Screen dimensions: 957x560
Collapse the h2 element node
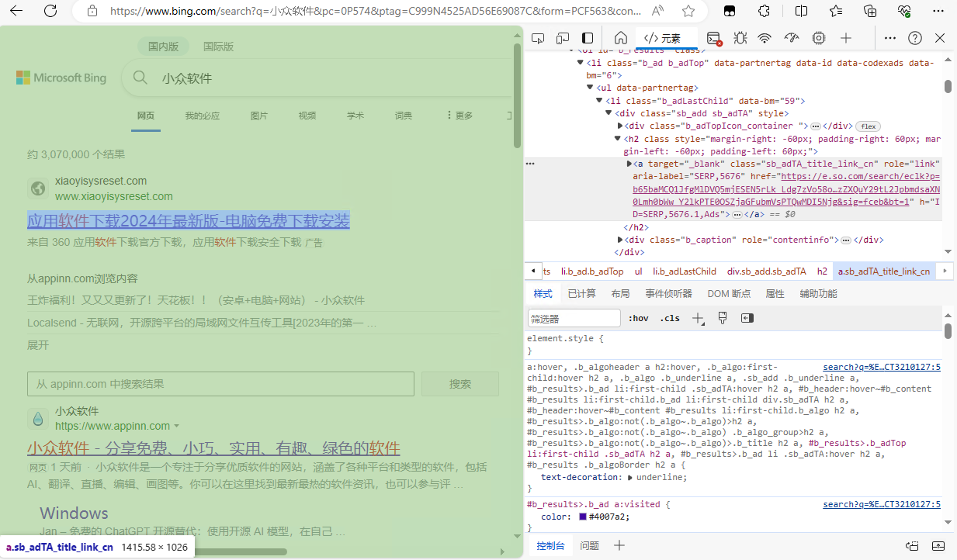[619, 139]
